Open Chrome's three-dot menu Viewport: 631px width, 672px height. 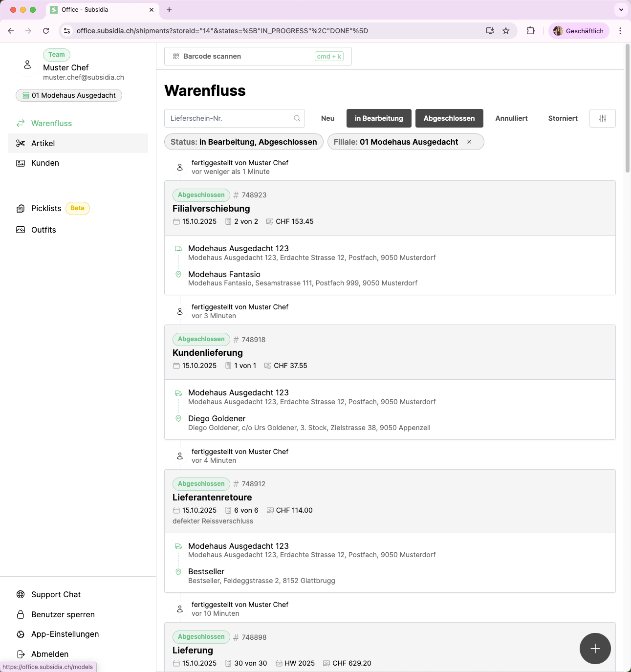[620, 31]
